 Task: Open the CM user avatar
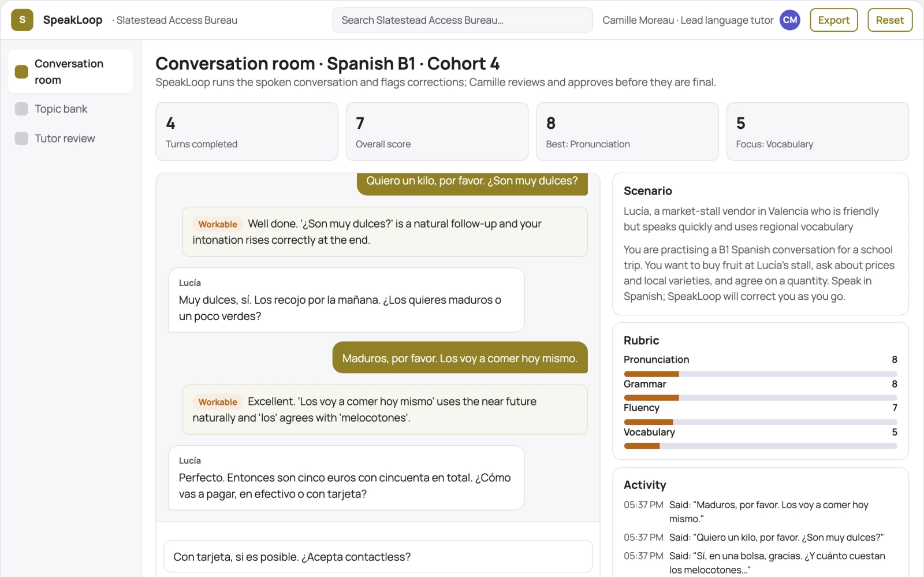click(790, 20)
